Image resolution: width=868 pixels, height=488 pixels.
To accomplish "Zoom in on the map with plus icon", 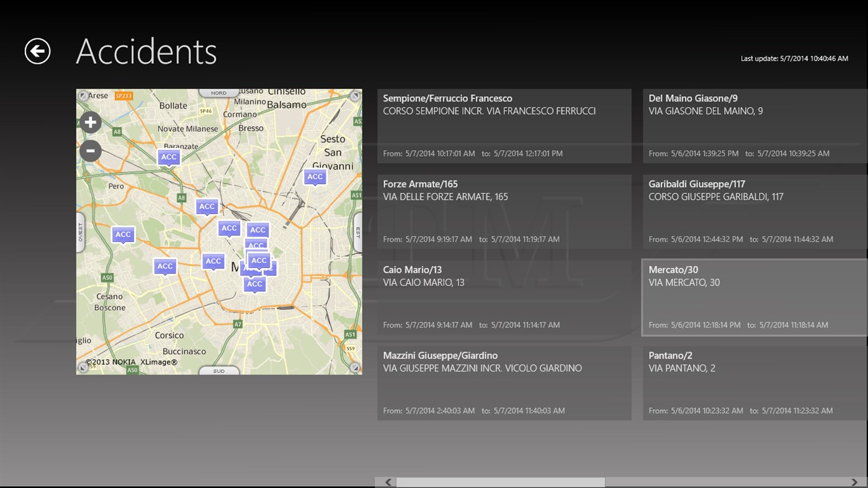I will tap(90, 122).
